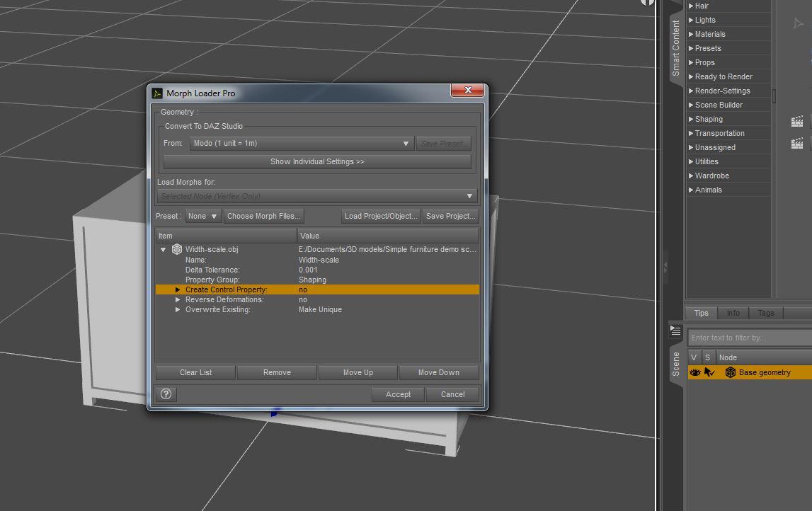Expand the Utilities category
The height and width of the screenshot is (511, 812).
691,161
